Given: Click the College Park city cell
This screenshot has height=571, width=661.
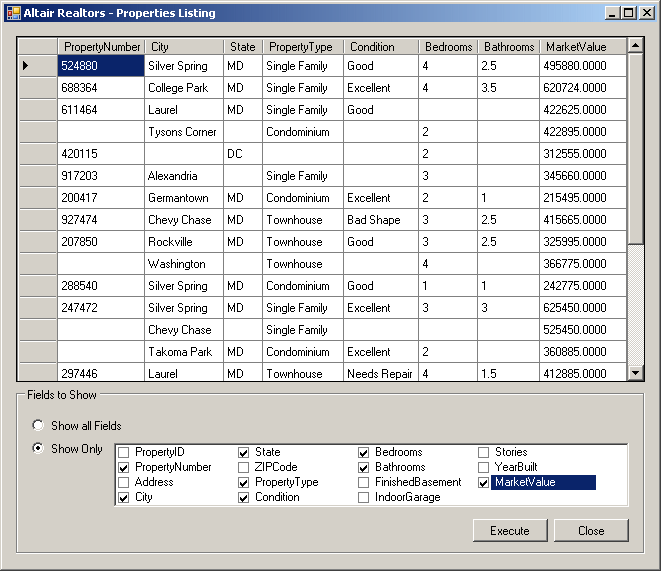Looking at the screenshot, I should tap(184, 88).
